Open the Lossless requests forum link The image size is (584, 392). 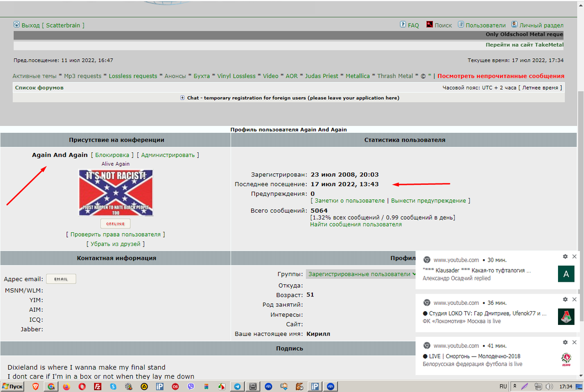pos(133,76)
